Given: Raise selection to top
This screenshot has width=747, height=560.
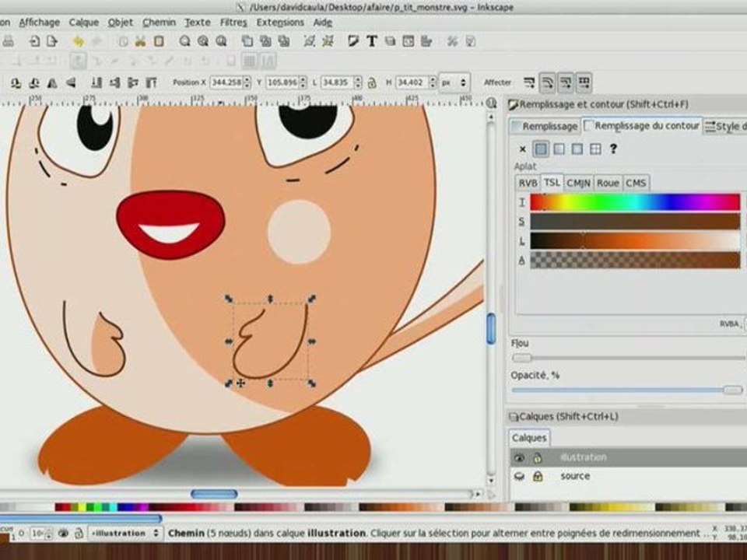Looking at the screenshot, I should point(152,83).
